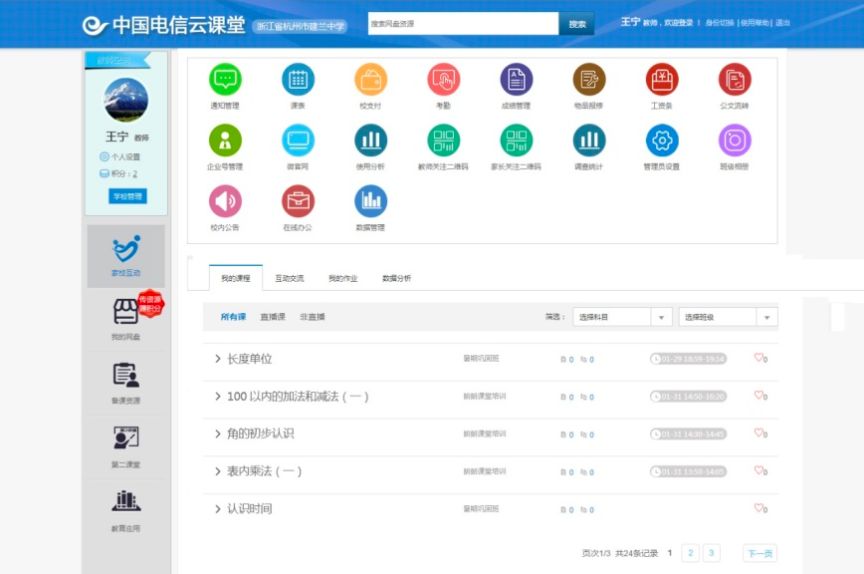Click the 搜索网盘资源 search input field
This screenshot has height=574, width=864.
[462, 24]
